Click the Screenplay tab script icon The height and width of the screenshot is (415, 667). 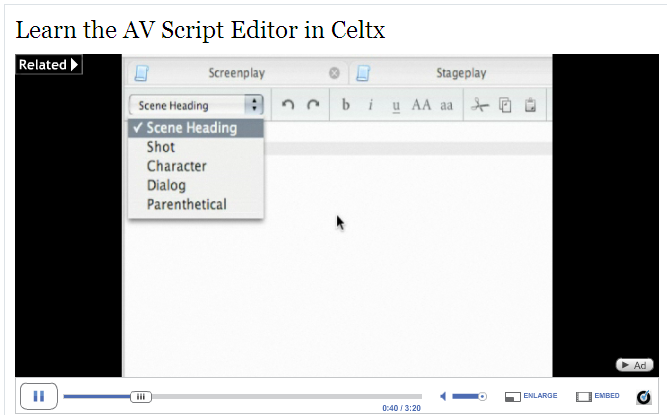(x=142, y=73)
